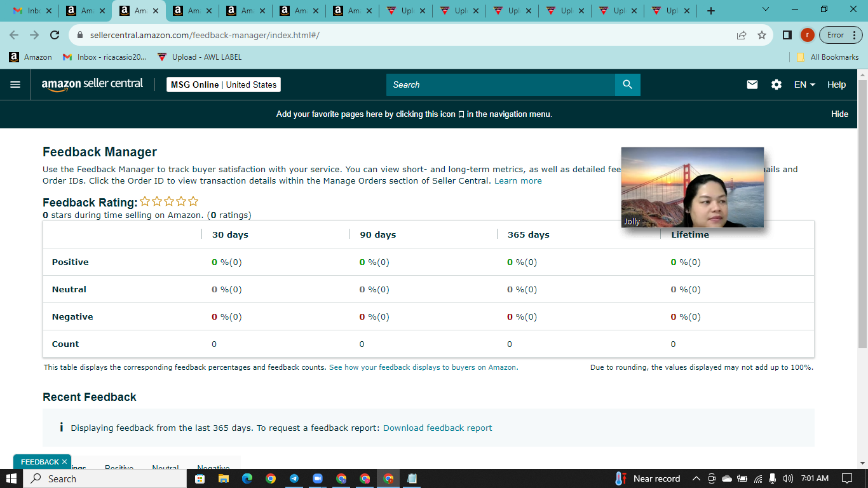Bookmark this page with the star icon
The width and height of the screenshot is (868, 488).
click(x=762, y=35)
